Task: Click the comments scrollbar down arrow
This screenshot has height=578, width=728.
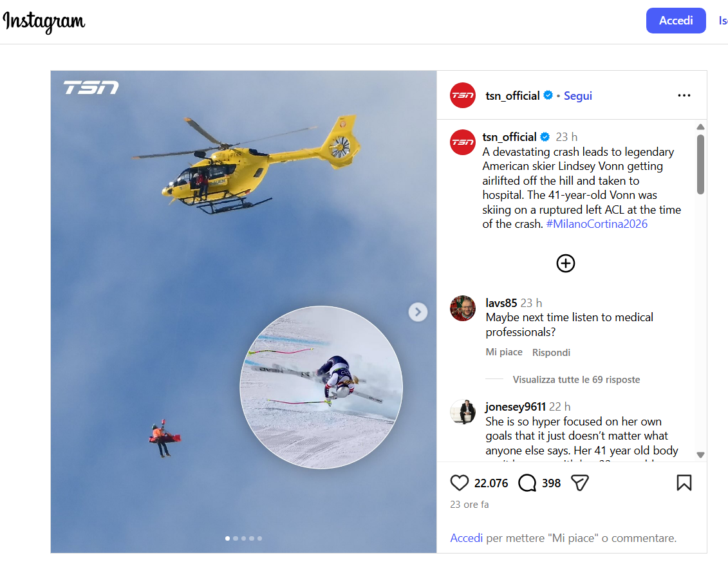Action: click(700, 455)
